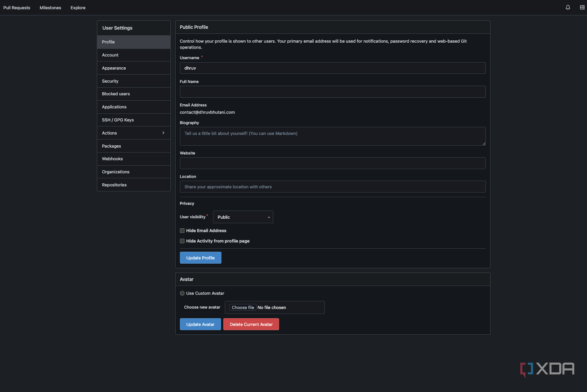Check Hide Activity from profile page
Screen dimensions: 587x392
[182, 241]
